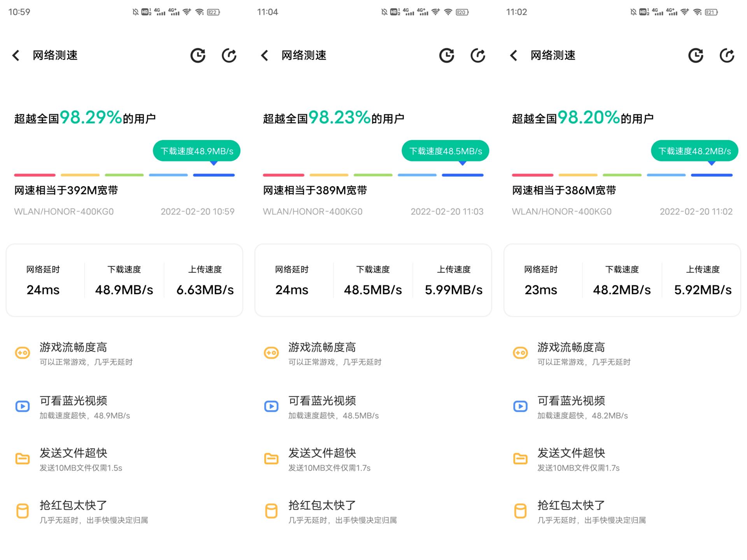
Task: Tap the gamepad icon beside 游戏流畅度高 in the first panel
Action: 23,353
